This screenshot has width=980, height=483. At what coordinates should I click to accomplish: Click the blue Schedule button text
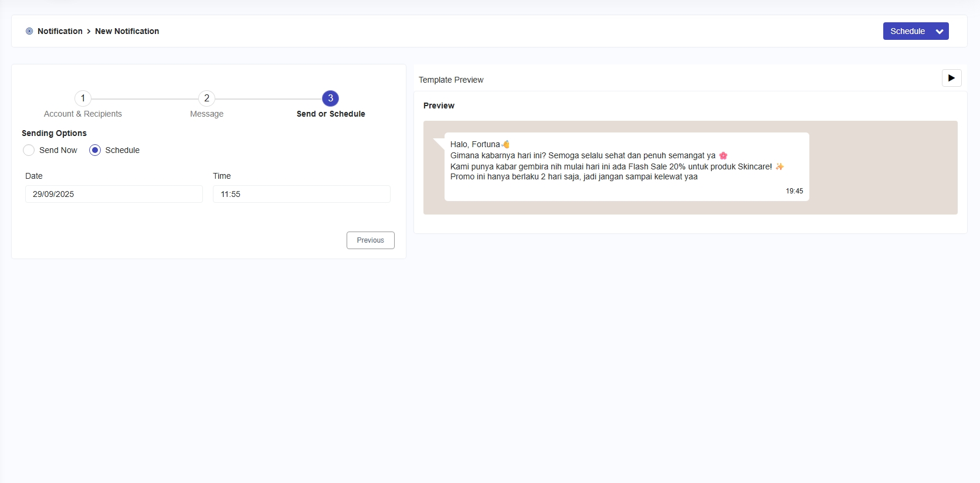907,31
